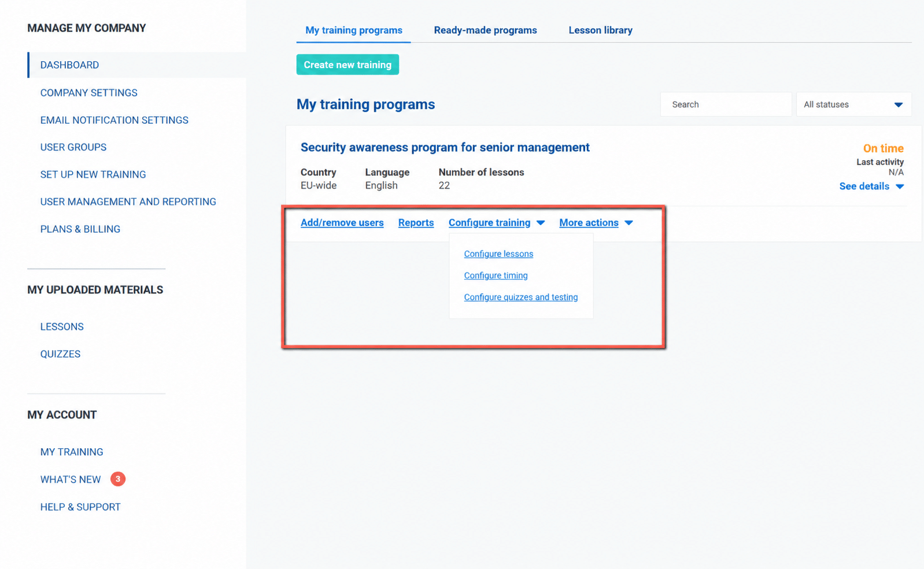Select Set Up New Training
924x569 pixels.
tap(93, 175)
